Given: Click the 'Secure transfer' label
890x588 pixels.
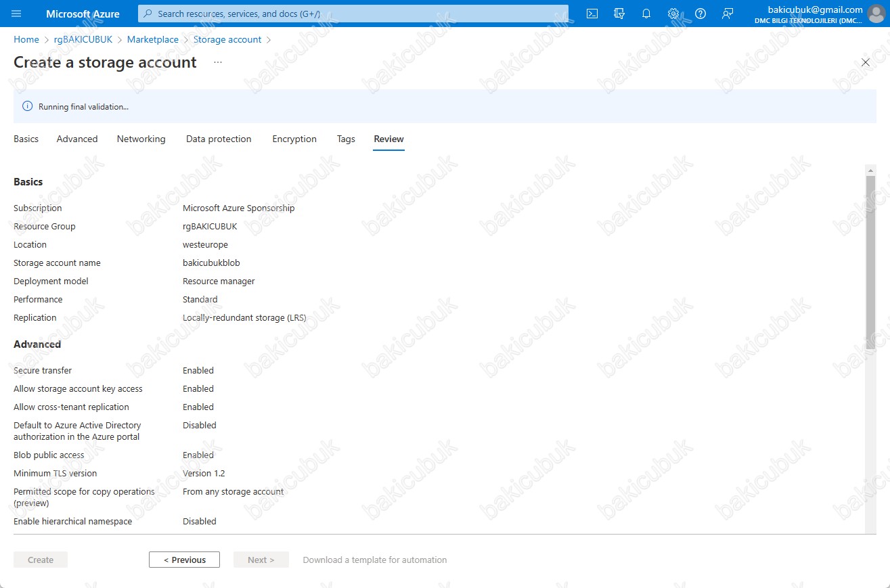Looking at the screenshot, I should coord(43,371).
